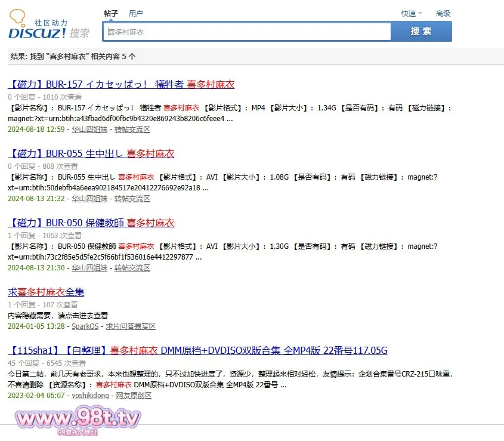The height and width of the screenshot is (441, 504).
Task: View author 华山四姐妹 on BUR-050 result
Action: (89, 268)
